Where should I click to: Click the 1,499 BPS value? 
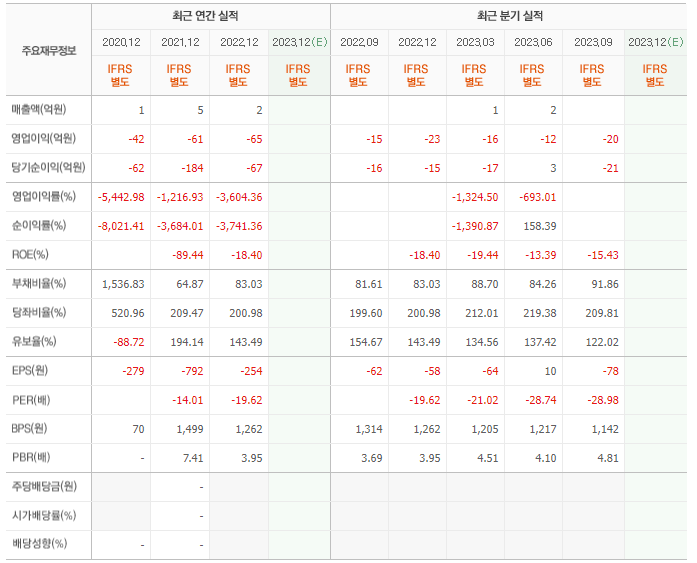190,429
